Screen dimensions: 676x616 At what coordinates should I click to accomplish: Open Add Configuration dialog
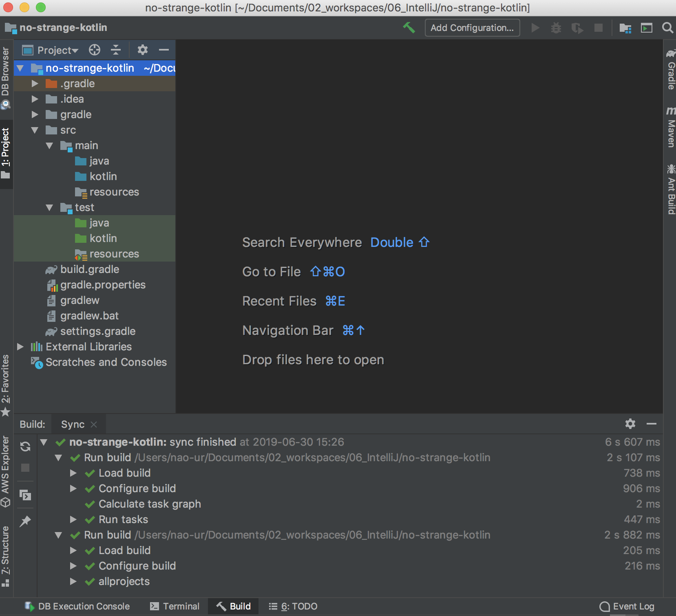[x=472, y=28]
